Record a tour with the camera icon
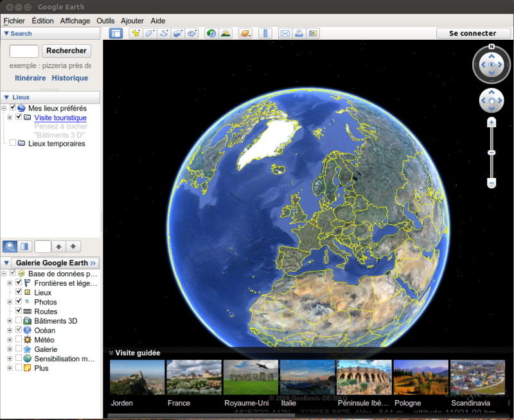Screen dimensions: 514x420 pos(191,33)
